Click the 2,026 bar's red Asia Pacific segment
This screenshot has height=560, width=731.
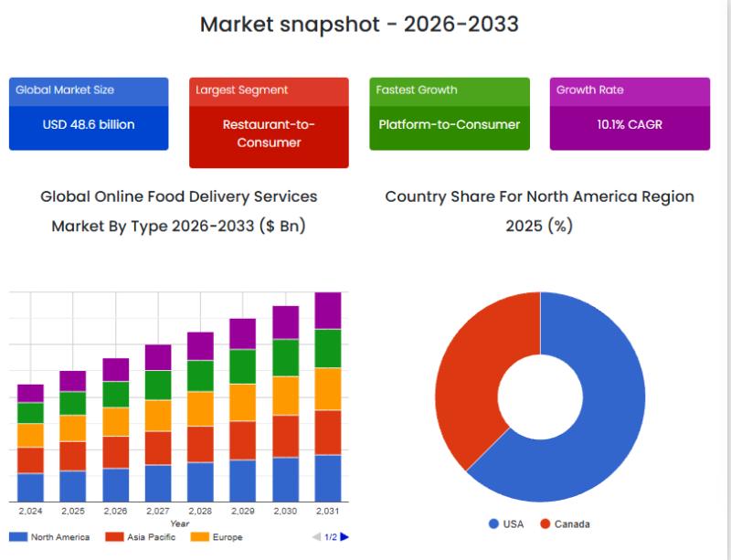(115, 452)
